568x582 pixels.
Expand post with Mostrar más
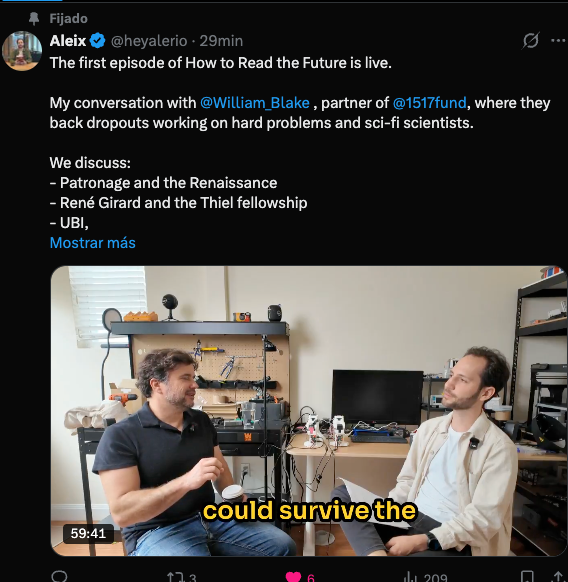coord(93,243)
